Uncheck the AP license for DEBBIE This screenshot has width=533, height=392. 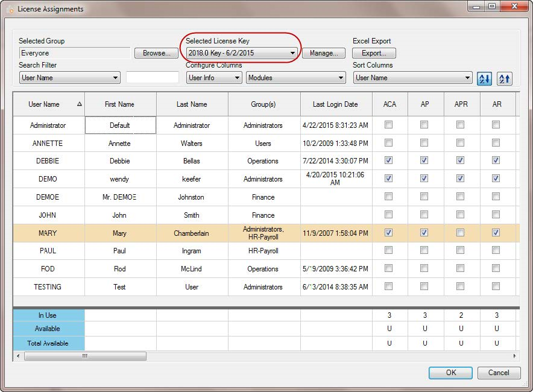(425, 161)
